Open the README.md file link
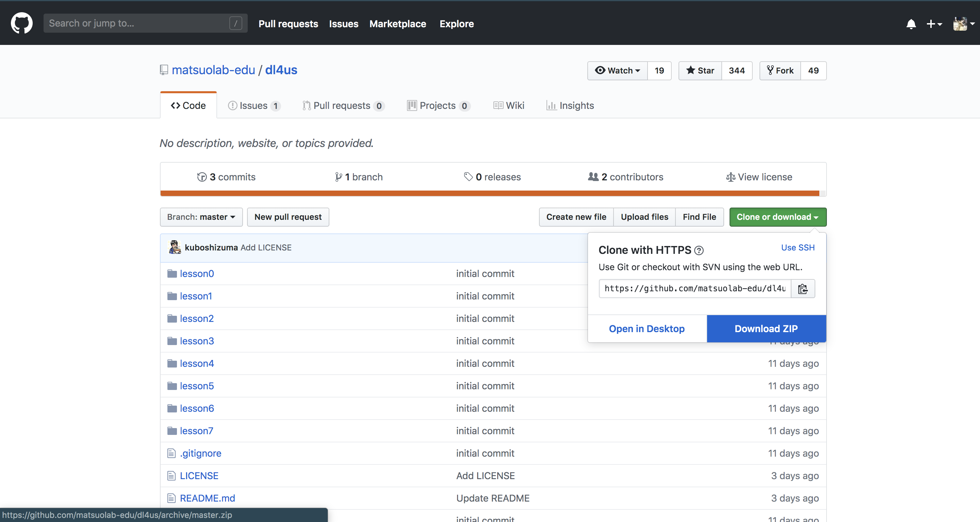Viewport: 980px width, 522px height. [207, 498]
